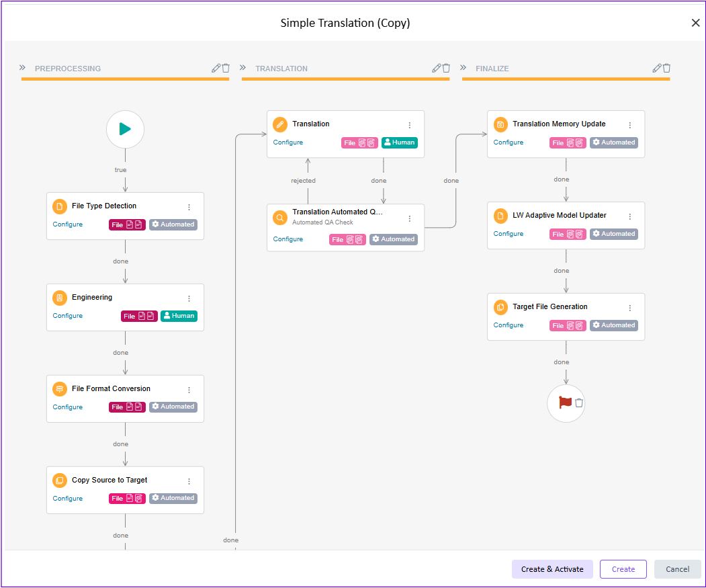Viewport: 706px width, 588px height.
Task: Click the red end flag icon
Action: pos(565,403)
